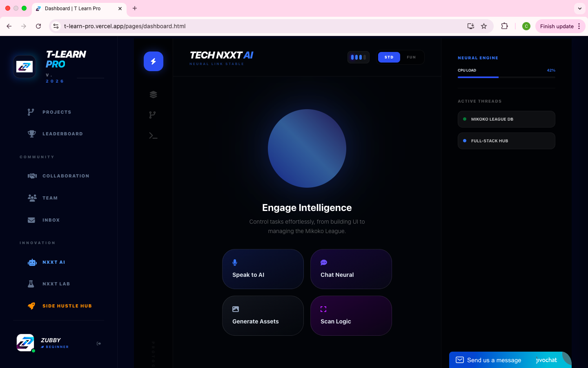Screen dimensions: 588x368
Task: Click the Neural Engine heading
Action: (x=478, y=58)
